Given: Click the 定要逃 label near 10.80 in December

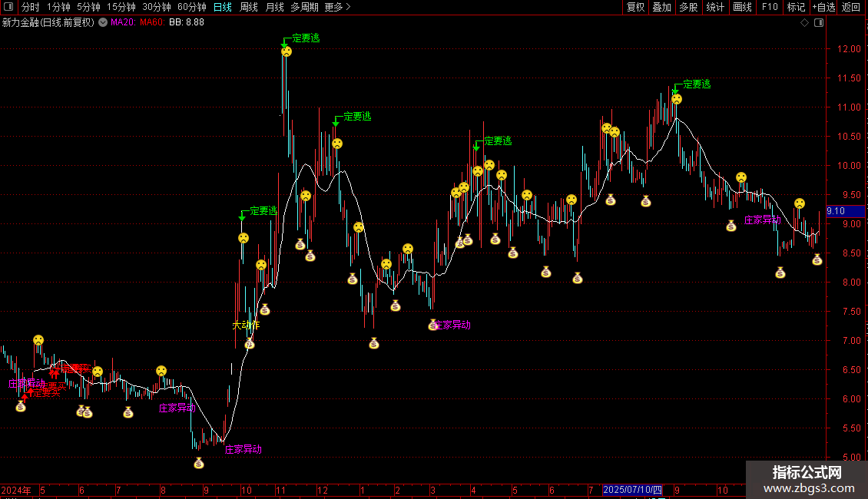Looking at the screenshot, I should [357, 116].
